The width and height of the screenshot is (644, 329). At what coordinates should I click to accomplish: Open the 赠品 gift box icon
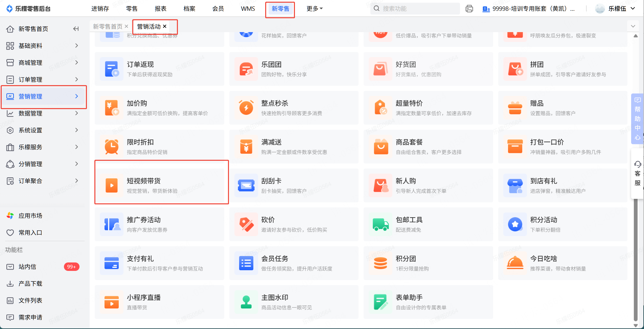515,108
